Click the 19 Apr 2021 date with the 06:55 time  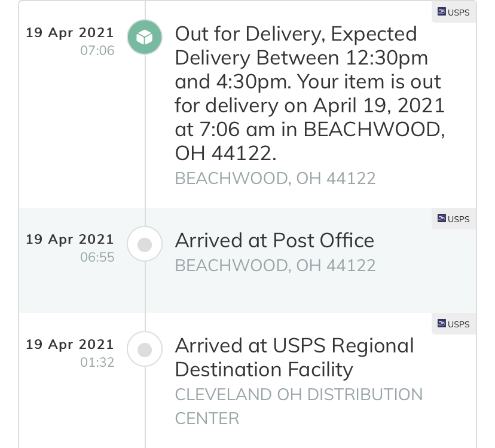[x=70, y=240]
